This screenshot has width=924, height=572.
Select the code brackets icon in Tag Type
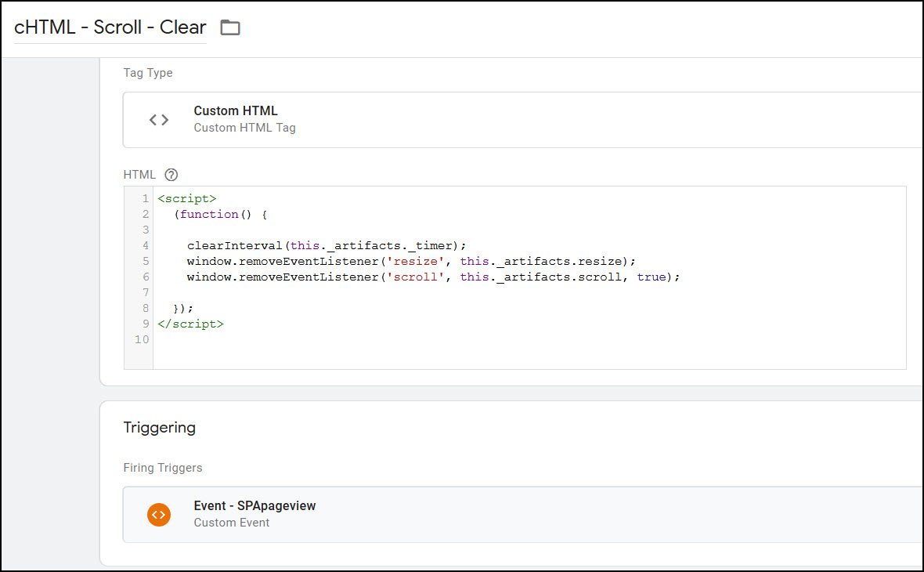(x=158, y=119)
